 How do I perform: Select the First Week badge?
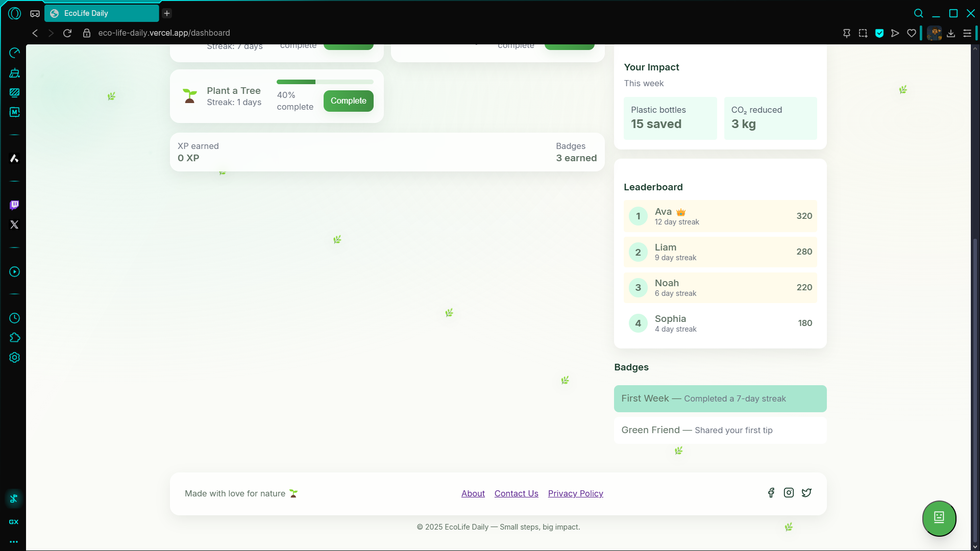(x=720, y=398)
